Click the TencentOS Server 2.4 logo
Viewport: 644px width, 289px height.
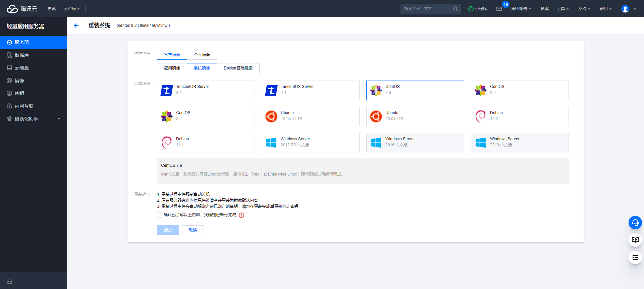tap(271, 90)
